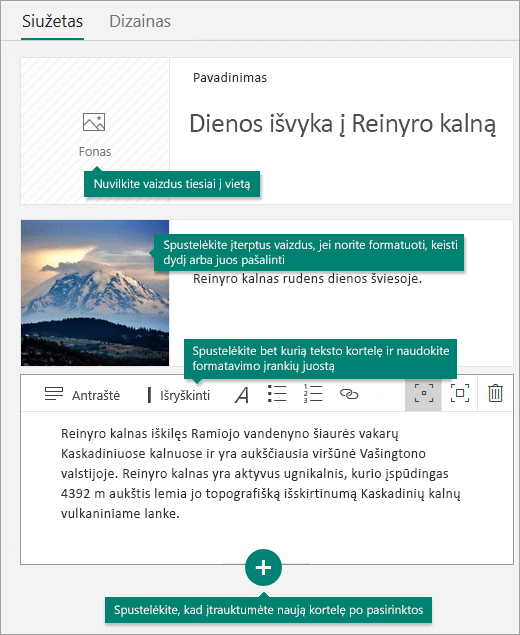Switch to the Siužetas tab
The height and width of the screenshot is (635, 520).
[x=52, y=21]
